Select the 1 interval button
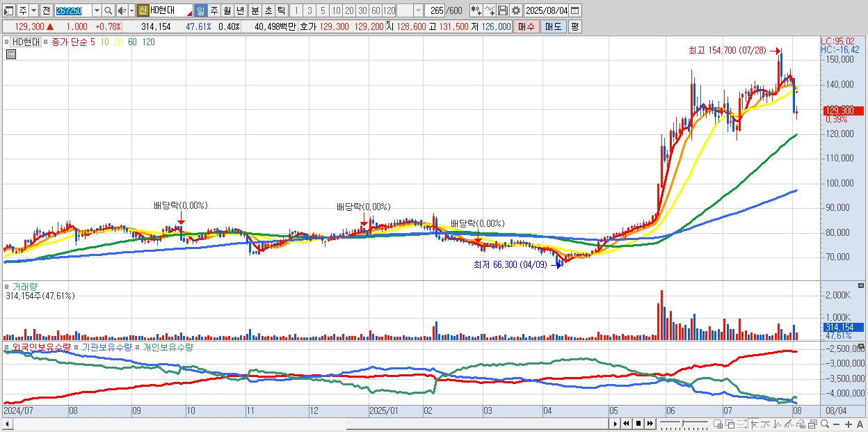Screen dimensions: 868x432 click(296, 10)
